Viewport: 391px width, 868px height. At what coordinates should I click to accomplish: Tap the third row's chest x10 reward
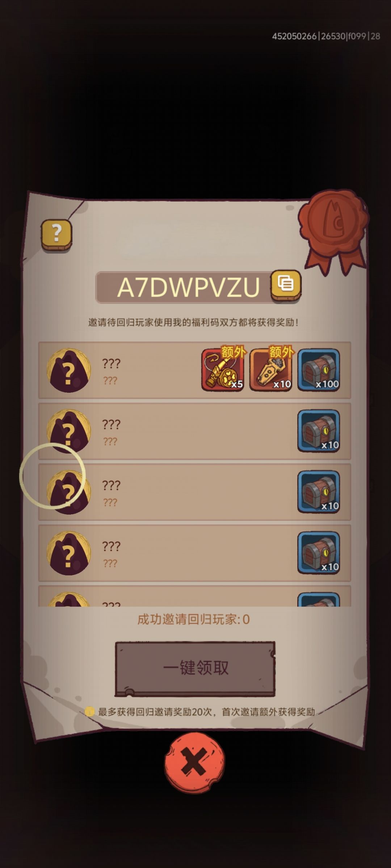tap(319, 492)
